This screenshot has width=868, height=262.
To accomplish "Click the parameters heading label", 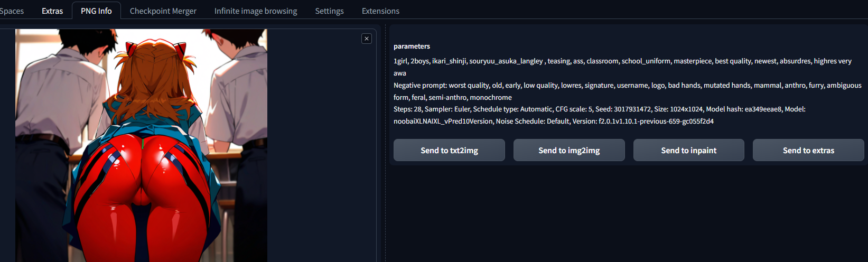I will click(x=412, y=46).
